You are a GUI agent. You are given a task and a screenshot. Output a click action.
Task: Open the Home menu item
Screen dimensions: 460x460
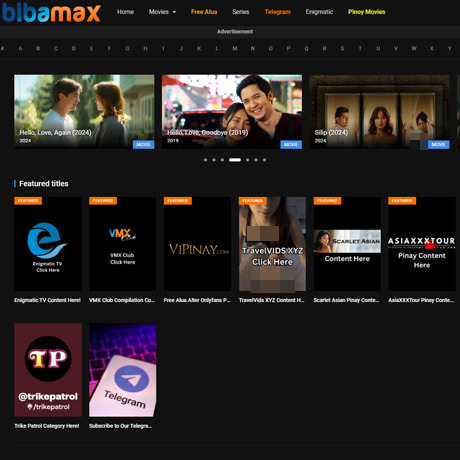125,12
